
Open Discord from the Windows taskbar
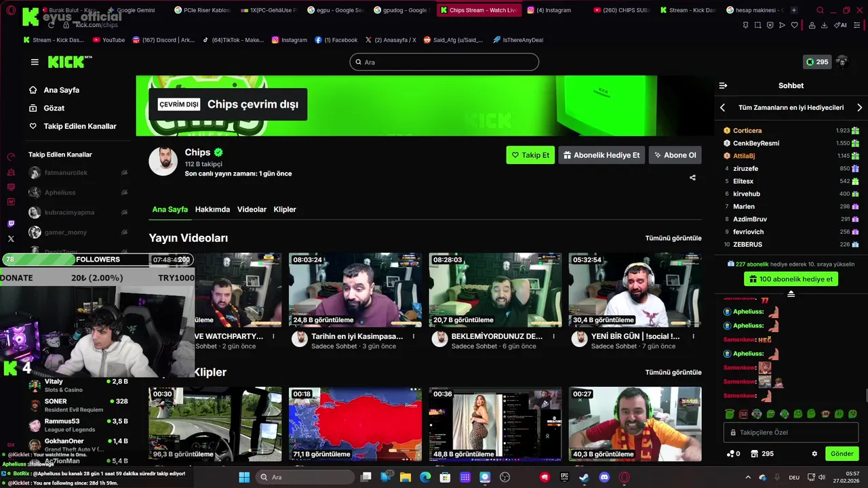click(604, 477)
